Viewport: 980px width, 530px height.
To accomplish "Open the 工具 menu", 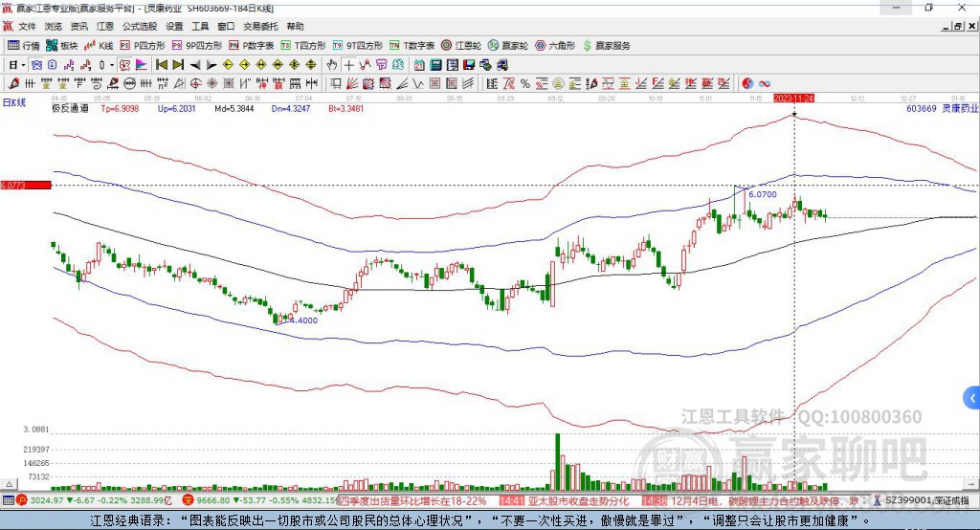I will pyautogui.click(x=200, y=26).
